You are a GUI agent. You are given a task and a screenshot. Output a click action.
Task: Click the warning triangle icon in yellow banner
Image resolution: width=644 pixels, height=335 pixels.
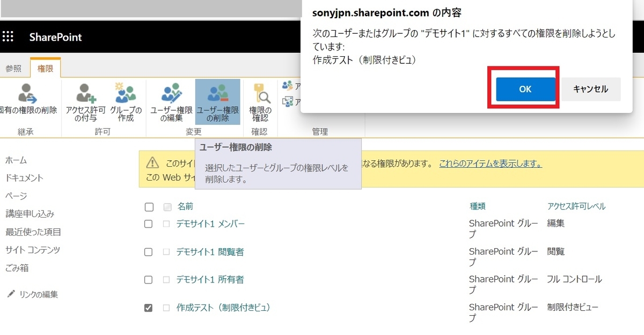(153, 162)
